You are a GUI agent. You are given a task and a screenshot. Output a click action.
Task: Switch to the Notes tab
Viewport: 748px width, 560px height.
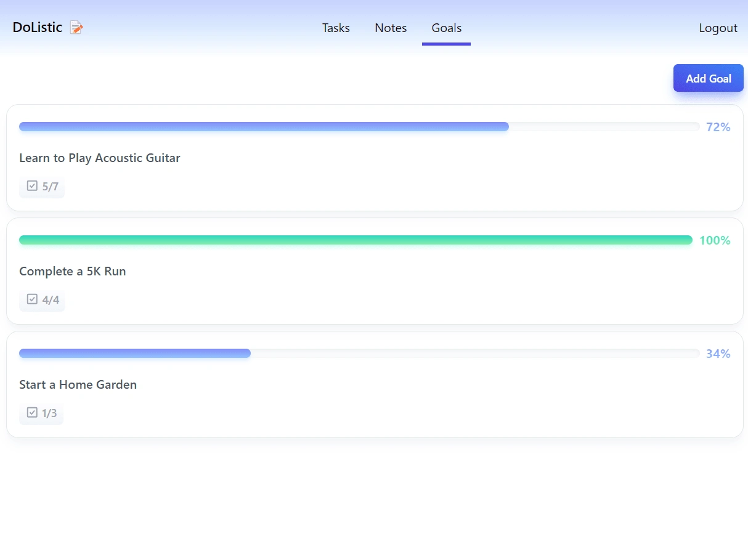391,28
